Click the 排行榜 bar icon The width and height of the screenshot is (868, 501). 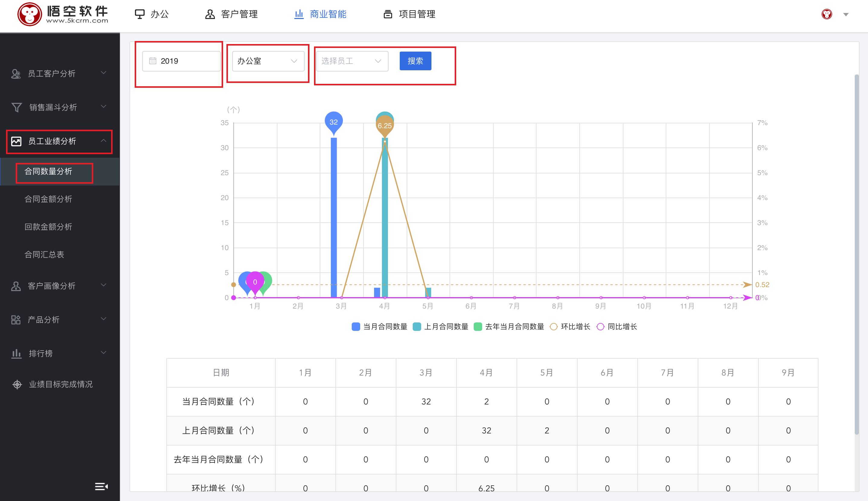(x=17, y=354)
